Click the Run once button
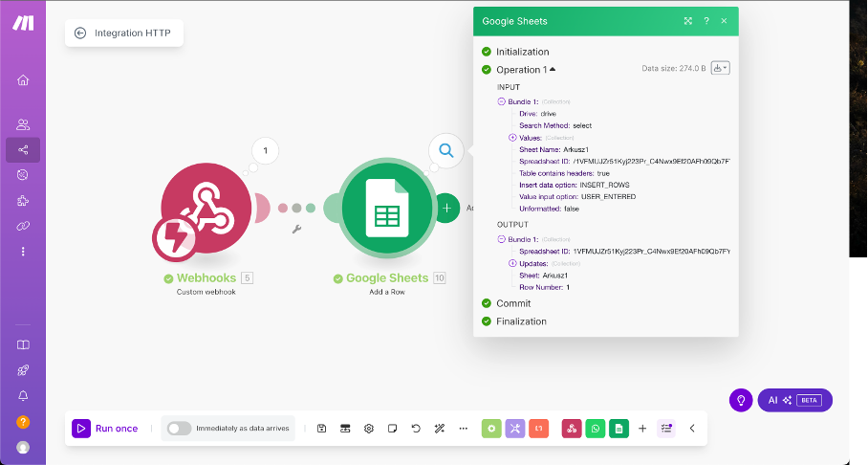This screenshot has height=465, width=868. 105,429
